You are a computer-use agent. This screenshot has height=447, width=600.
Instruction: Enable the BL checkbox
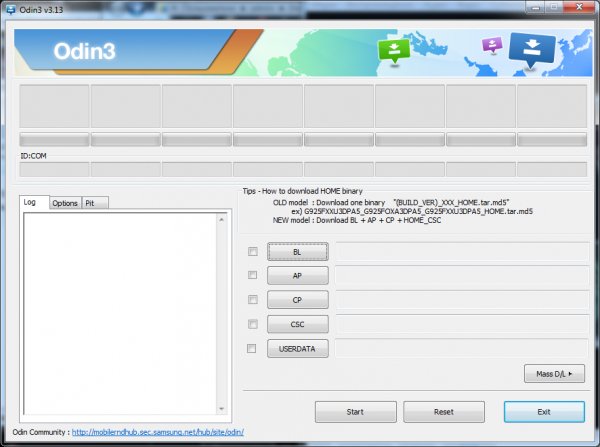point(253,251)
